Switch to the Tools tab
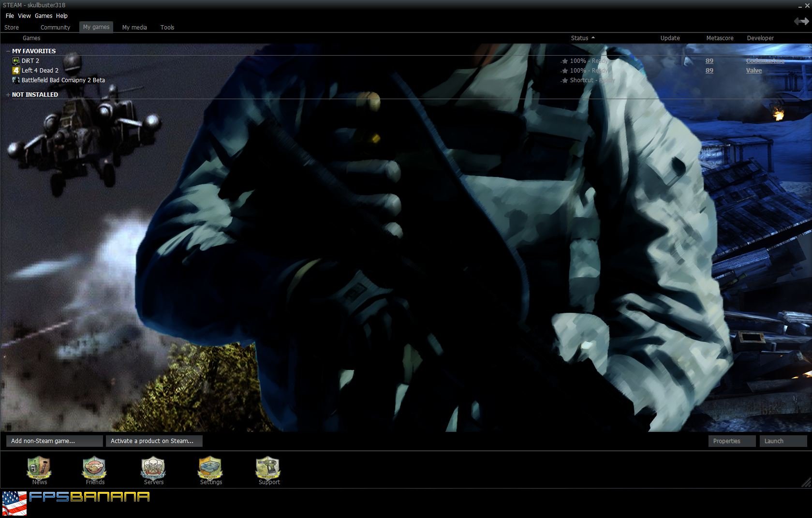The image size is (812, 518). [167, 28]
